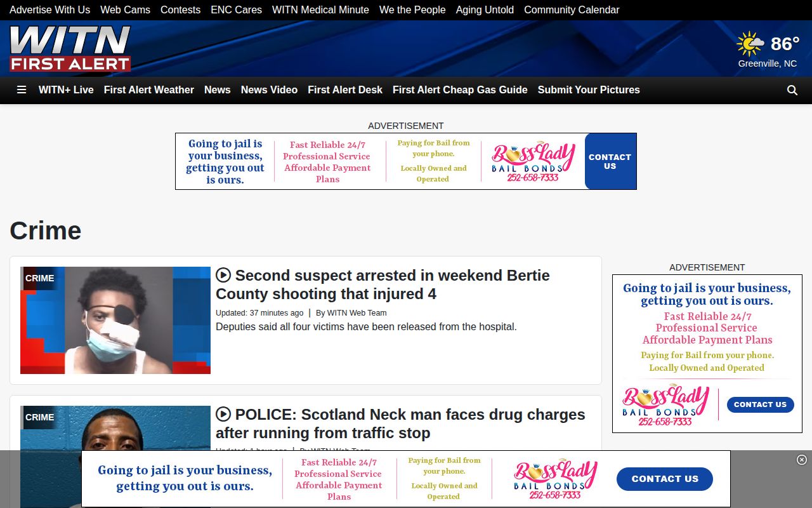812x508 pixels.
Task: Click CRIME tag on Scotland Neck story image
Action: (39, 417)
